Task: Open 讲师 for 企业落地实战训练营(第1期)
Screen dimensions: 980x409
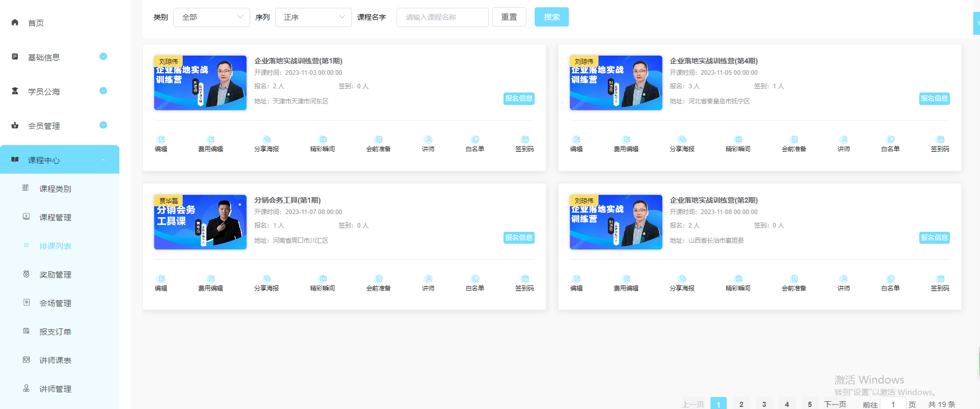Action: 428,144
